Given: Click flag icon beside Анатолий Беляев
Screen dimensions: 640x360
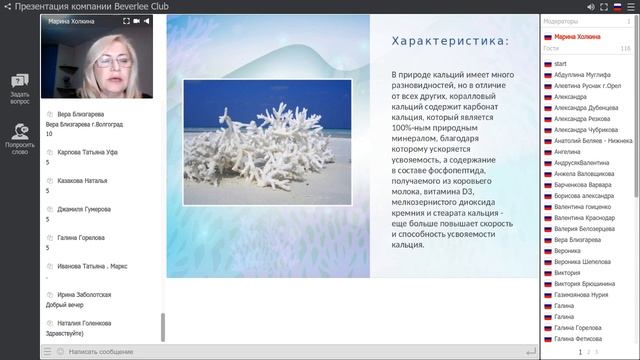Looking at the screenshot, I should [x=548, y=141].
